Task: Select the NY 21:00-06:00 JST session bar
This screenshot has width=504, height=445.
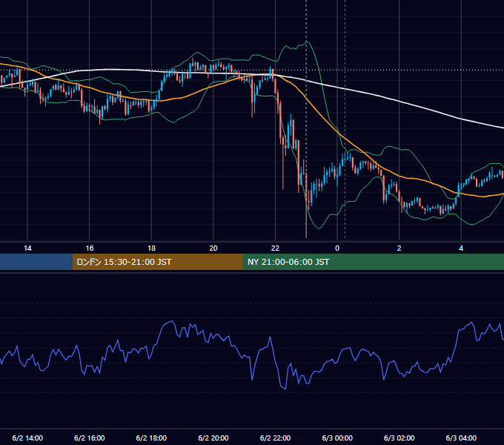Action: 373,262
